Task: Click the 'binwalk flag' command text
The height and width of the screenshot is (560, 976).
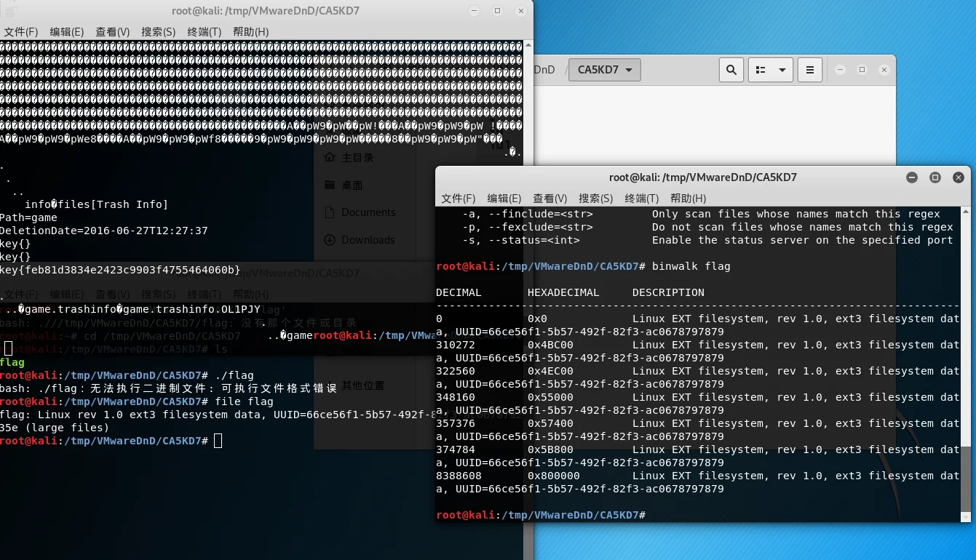Action: click(691, 266)
